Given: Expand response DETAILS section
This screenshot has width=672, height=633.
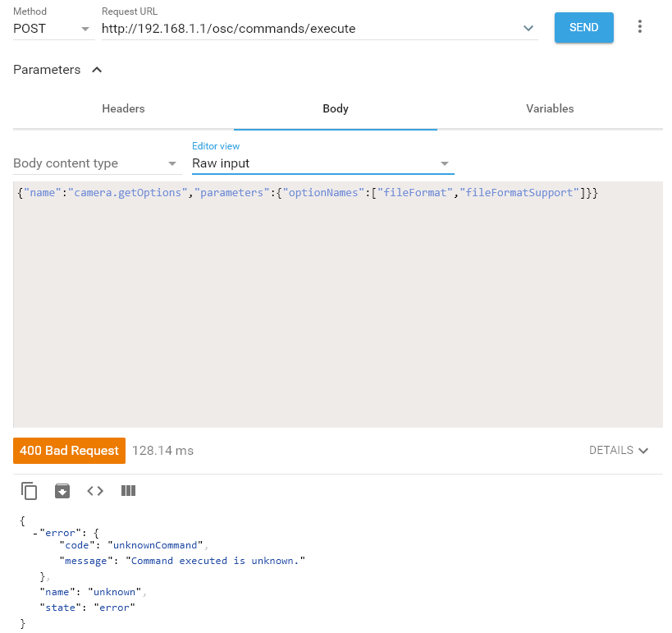Looking at the screenshot, I should coord(619,451).
